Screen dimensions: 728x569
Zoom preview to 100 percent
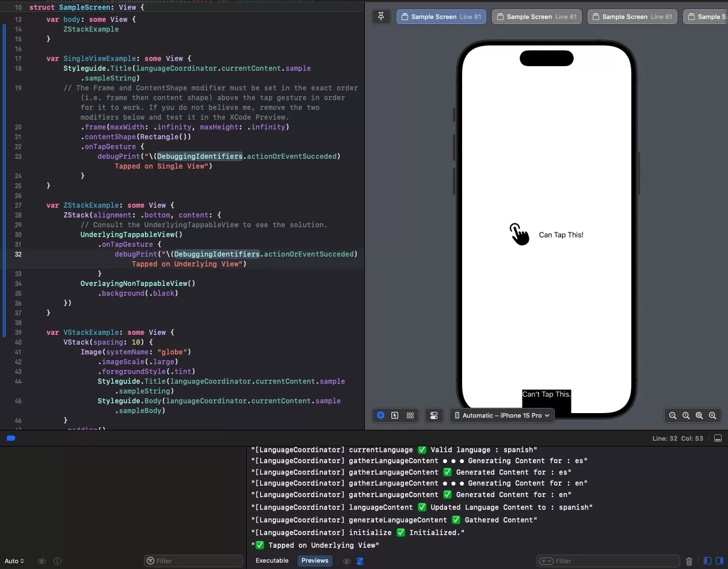686,415
